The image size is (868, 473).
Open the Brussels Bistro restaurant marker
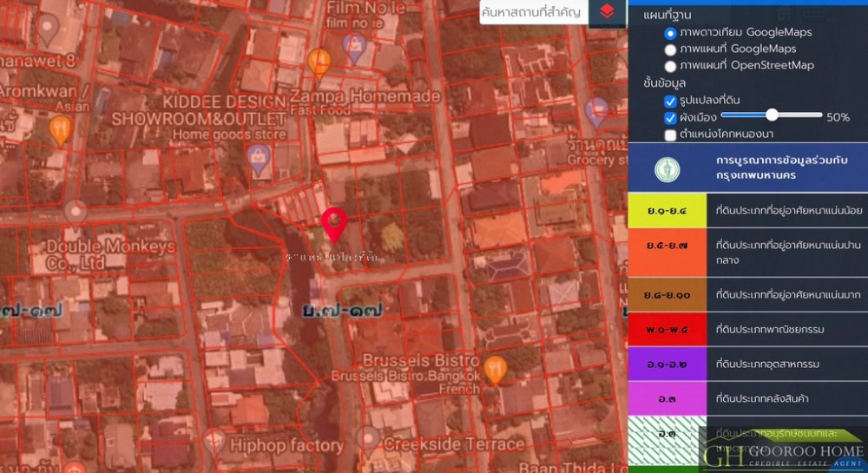pos(495,370)
